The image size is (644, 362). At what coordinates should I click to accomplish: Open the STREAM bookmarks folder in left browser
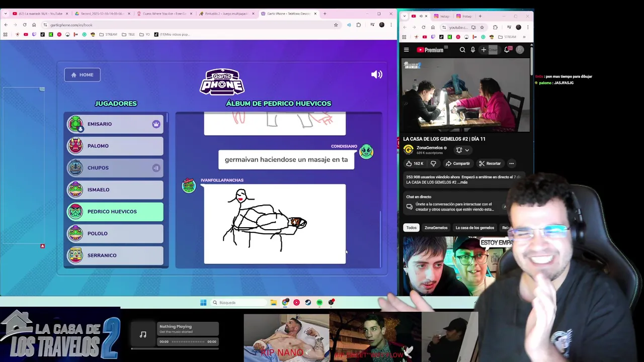click(108, 35)
